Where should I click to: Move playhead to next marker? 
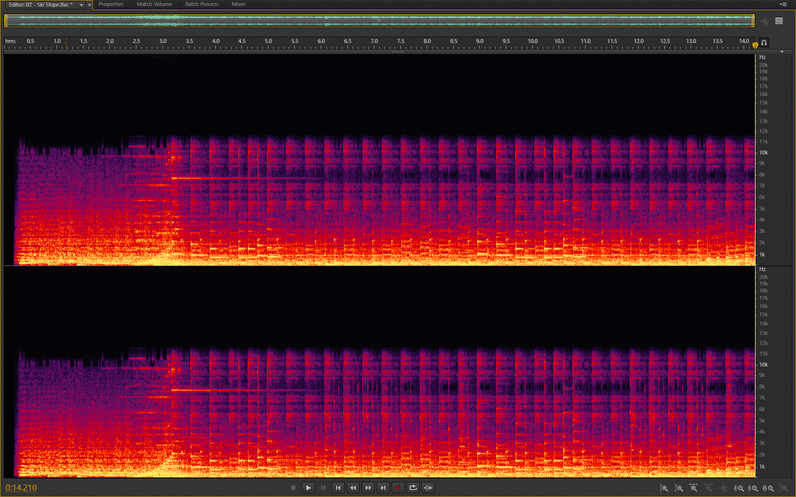coord(383,487)
